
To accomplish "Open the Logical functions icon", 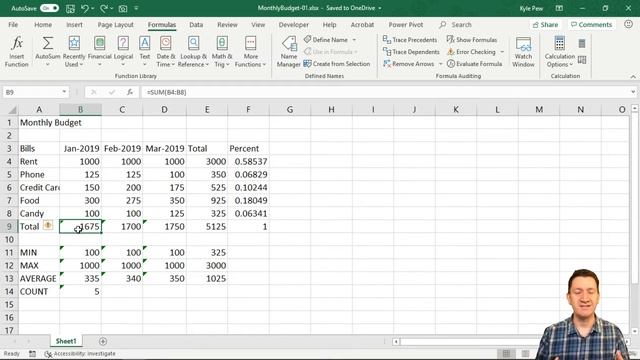I will pos(123,43).
